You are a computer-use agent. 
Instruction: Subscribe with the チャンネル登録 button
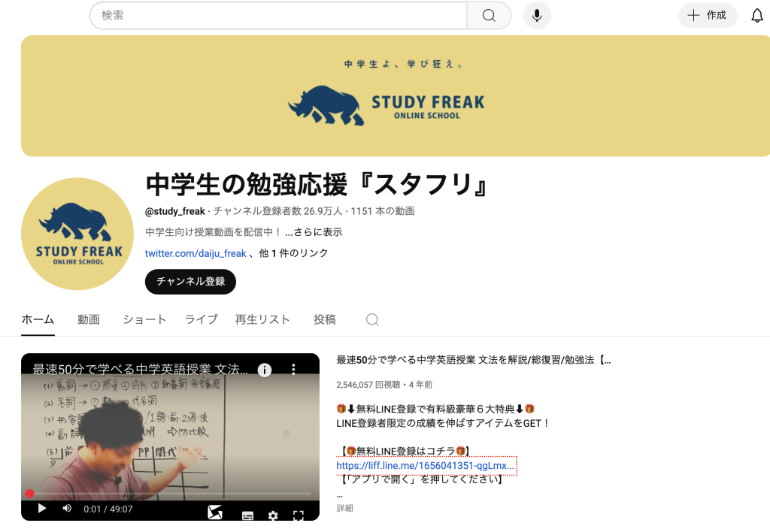[x=190, y=281]
